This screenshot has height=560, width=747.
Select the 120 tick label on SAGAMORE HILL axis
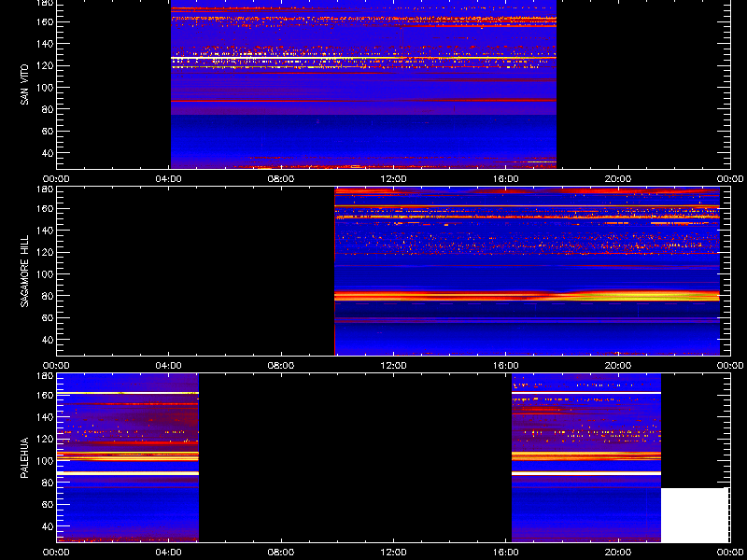click(44, 252)
